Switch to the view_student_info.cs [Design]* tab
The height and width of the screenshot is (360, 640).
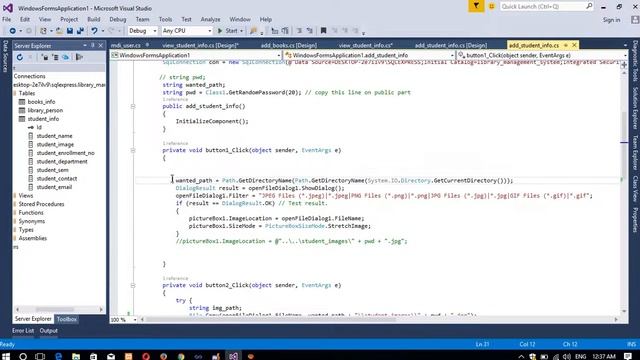click(x=200, y=45)
